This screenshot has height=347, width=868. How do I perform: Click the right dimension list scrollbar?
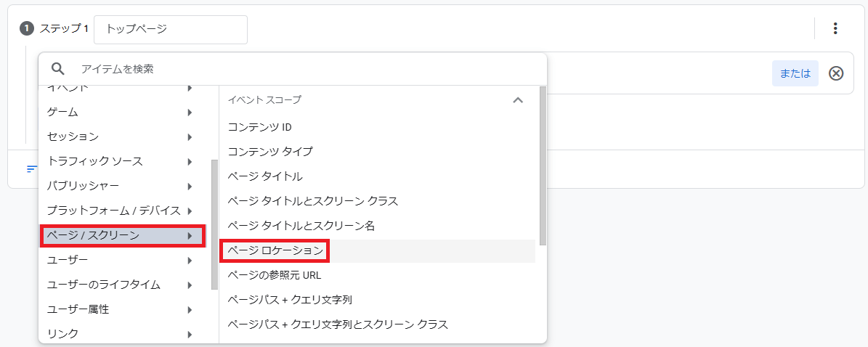543,167
